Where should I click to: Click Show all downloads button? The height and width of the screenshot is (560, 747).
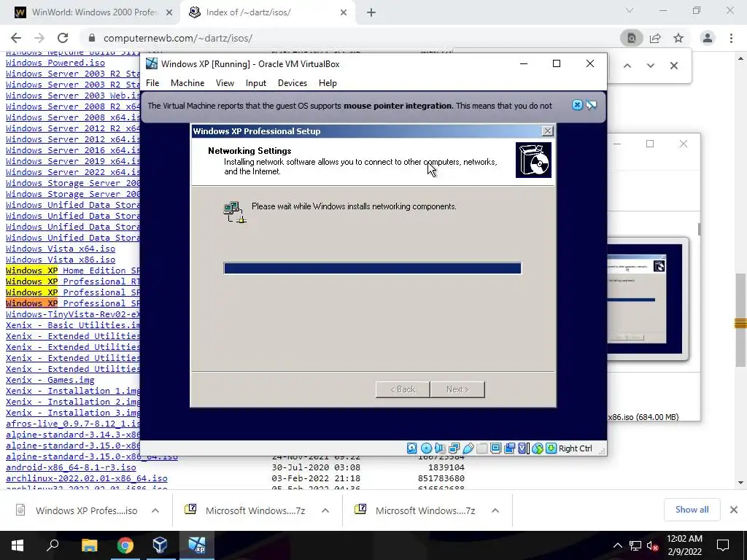[692, 510]
